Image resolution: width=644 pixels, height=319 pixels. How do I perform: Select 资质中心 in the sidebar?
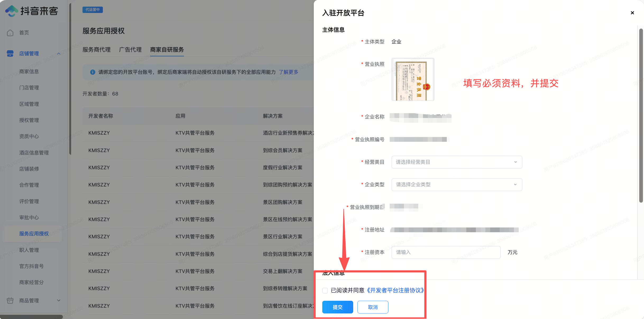pyautogui.click(x=29, y=136)
